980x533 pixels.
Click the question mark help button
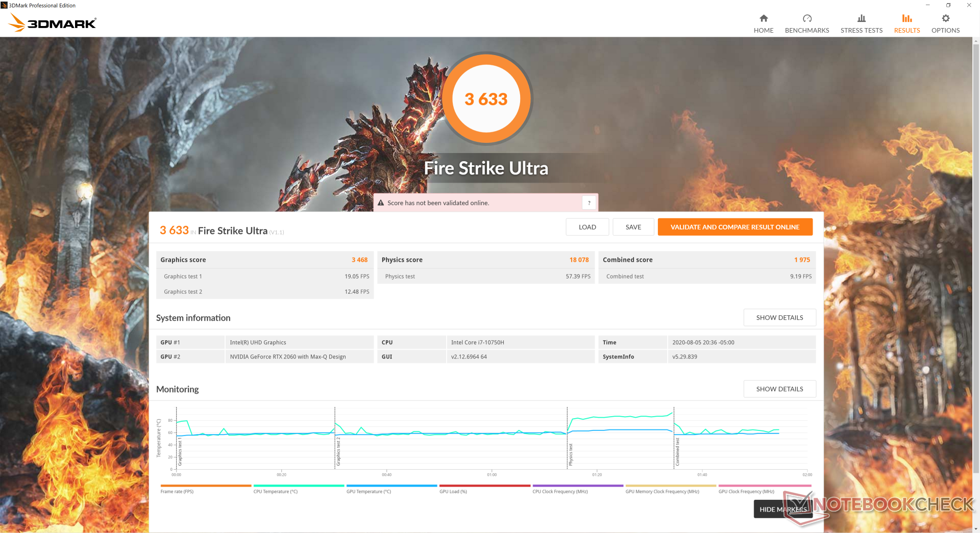point(589,203)
